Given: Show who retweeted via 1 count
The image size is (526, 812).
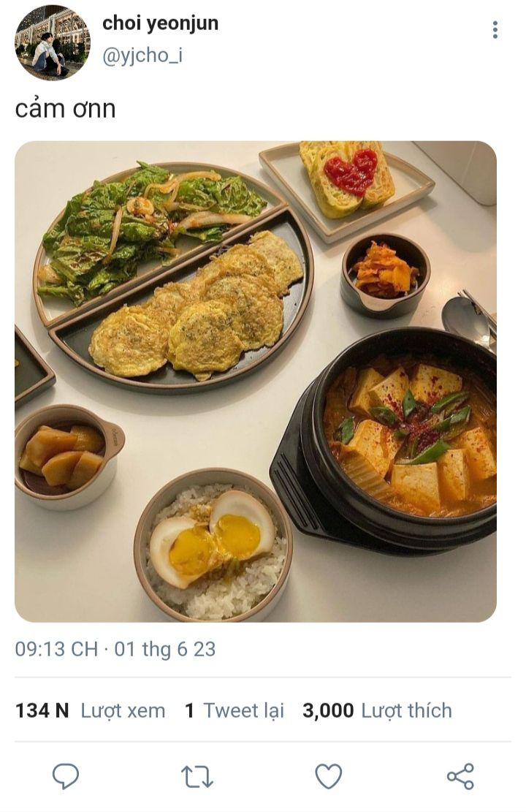Looking at the screenshot, I should pos(189,710).
